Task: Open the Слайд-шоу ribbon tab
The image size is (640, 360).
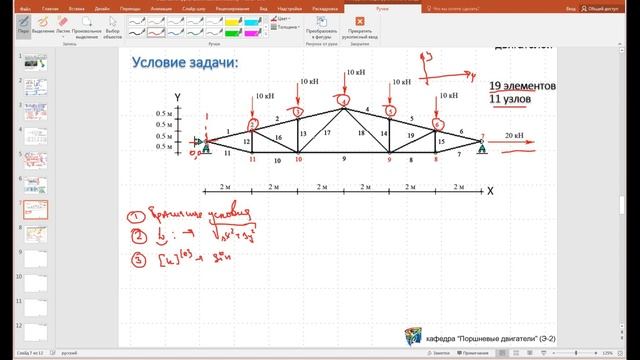Action: coord(193,9)
